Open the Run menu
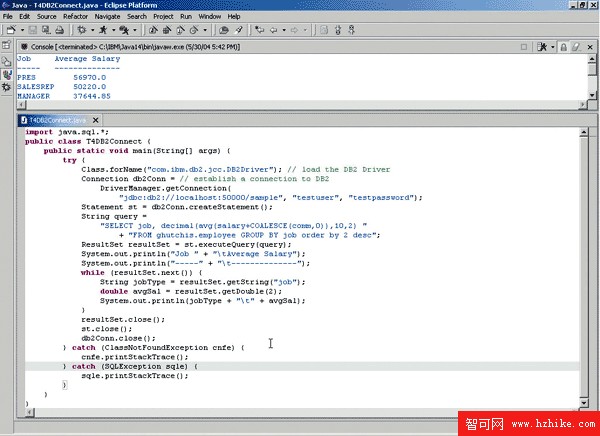The image size is (600, 436). [x=186, y=16]
